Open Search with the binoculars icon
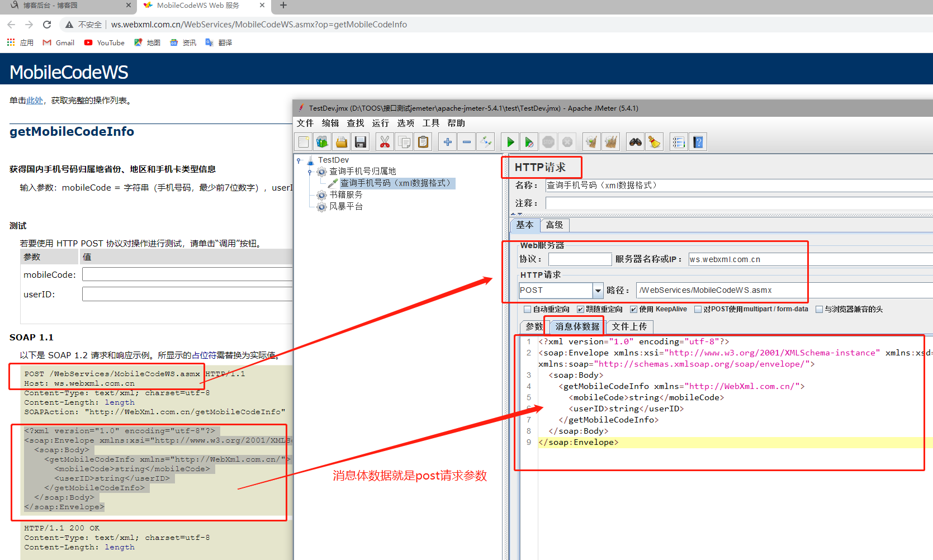 (x=636, y=142)
